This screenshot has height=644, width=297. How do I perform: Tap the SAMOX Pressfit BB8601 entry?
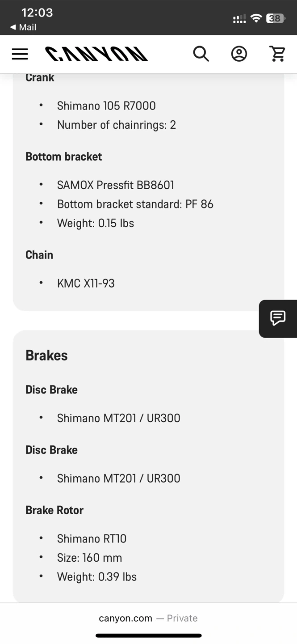pos(115,185)
